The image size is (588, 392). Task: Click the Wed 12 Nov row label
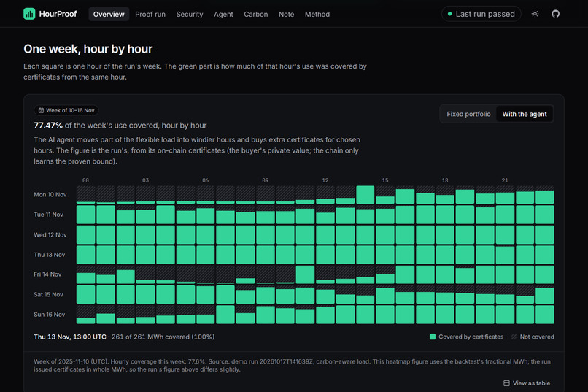50,235
